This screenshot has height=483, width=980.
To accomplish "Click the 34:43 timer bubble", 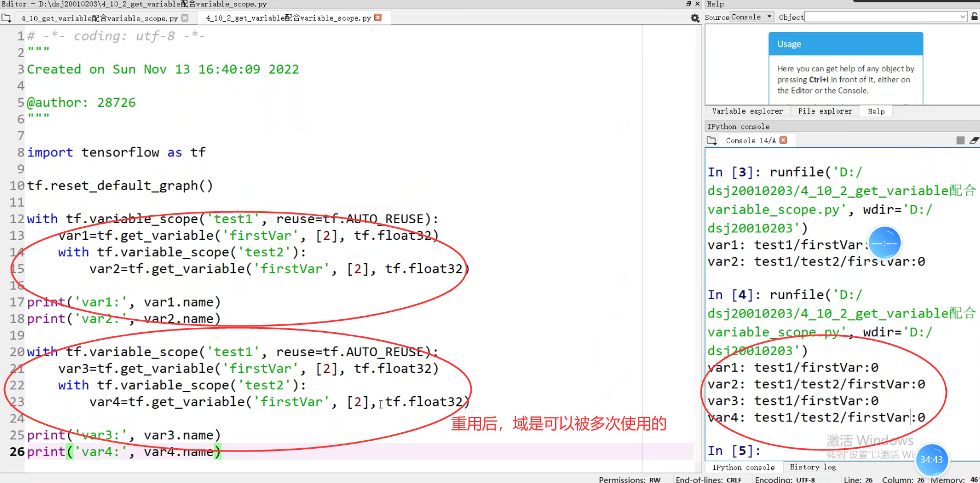I will pyautogui.click(x=932, y=460).
